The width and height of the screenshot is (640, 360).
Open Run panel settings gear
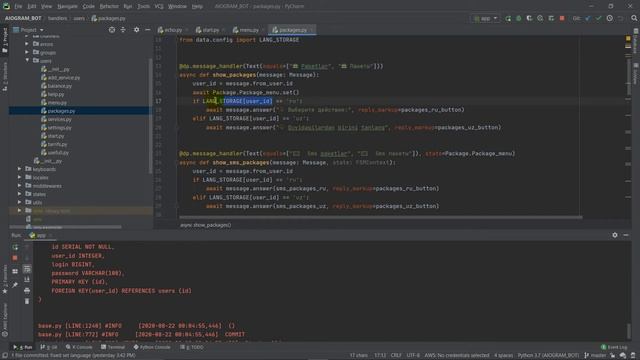[x=615, y=235]
